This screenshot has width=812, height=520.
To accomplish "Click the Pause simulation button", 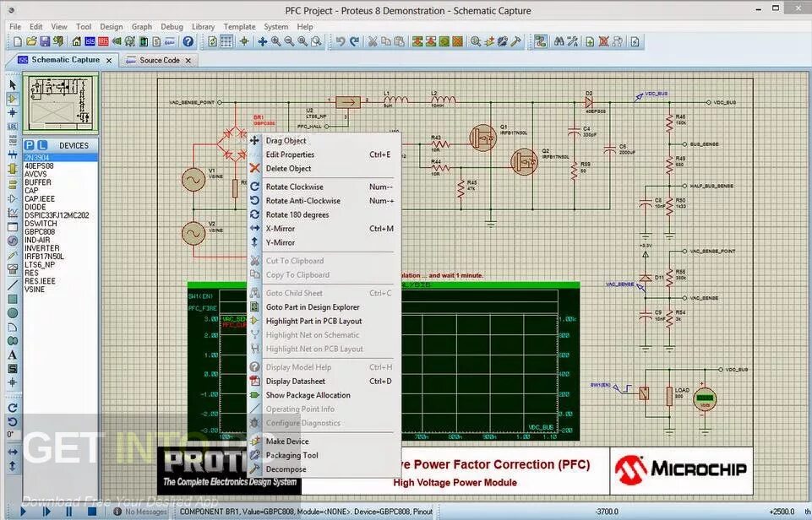I will [68, 512].
